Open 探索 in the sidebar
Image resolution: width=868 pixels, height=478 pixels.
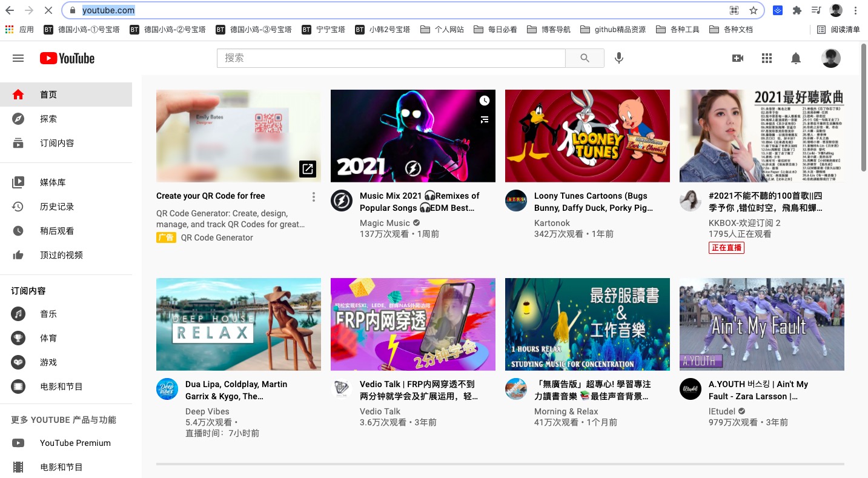[x=66, y=119]
